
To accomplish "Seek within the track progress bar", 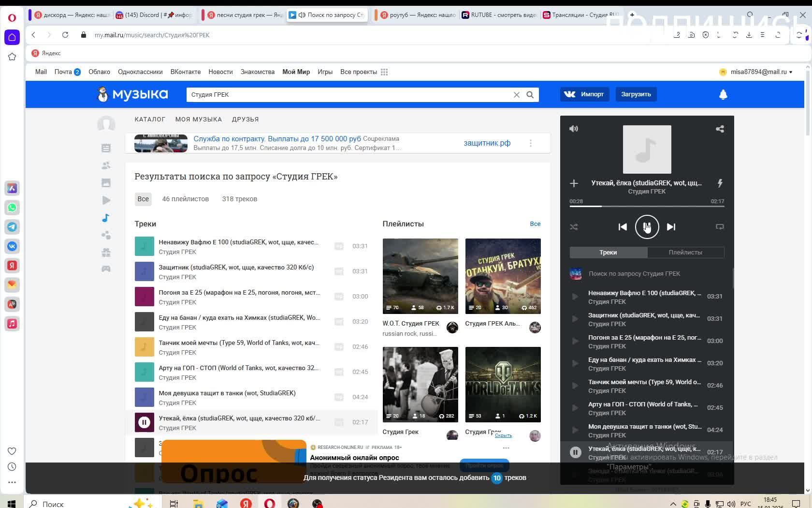I will (x=647, y=207).
